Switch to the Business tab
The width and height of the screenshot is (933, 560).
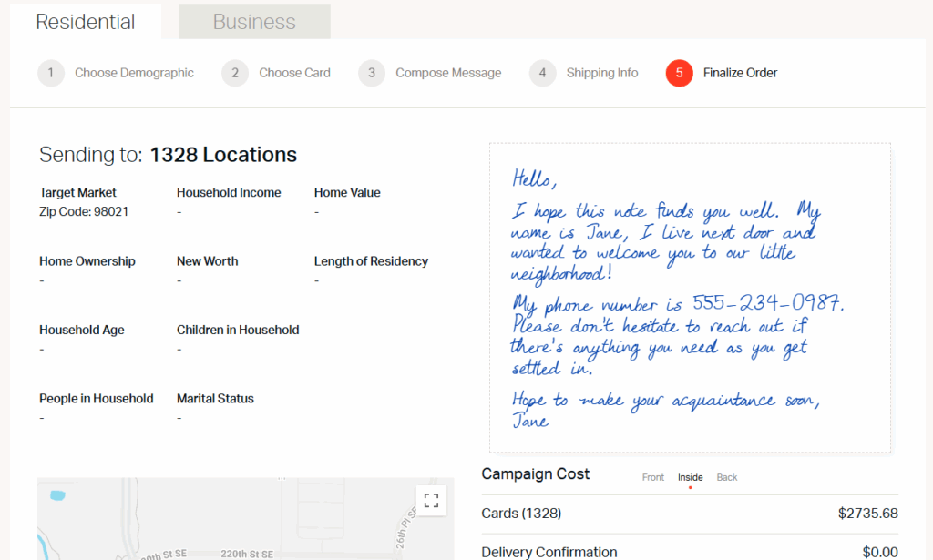click(x=253, y=21)
